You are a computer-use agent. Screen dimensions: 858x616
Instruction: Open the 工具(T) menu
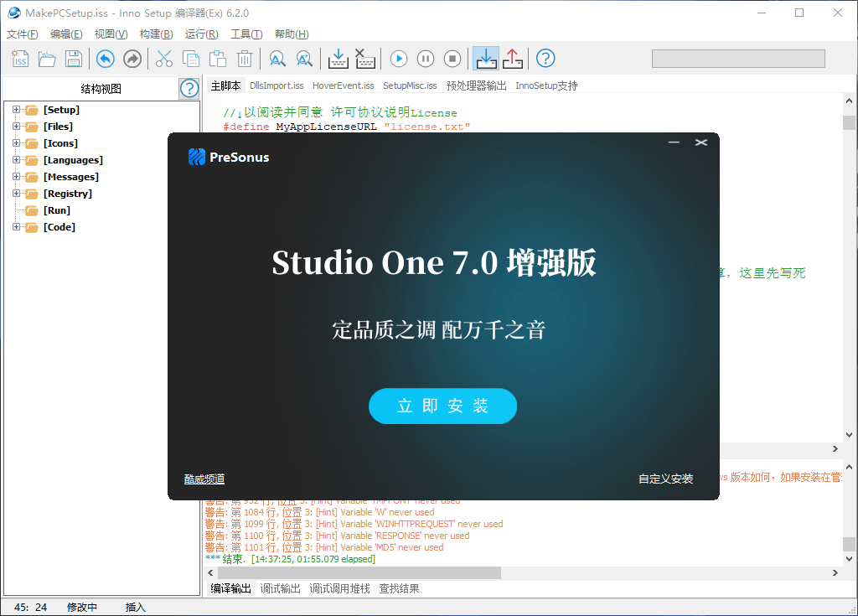click(x=246, y=34)
